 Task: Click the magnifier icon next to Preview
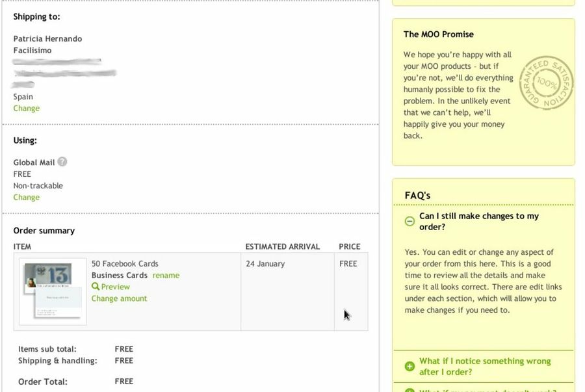point(96,287)
